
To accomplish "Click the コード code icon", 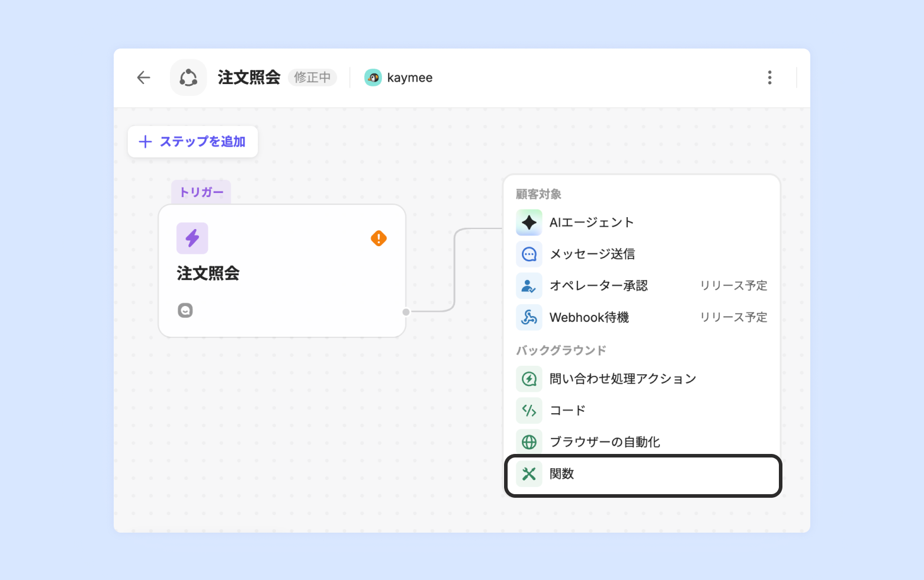I will [529, 410].
